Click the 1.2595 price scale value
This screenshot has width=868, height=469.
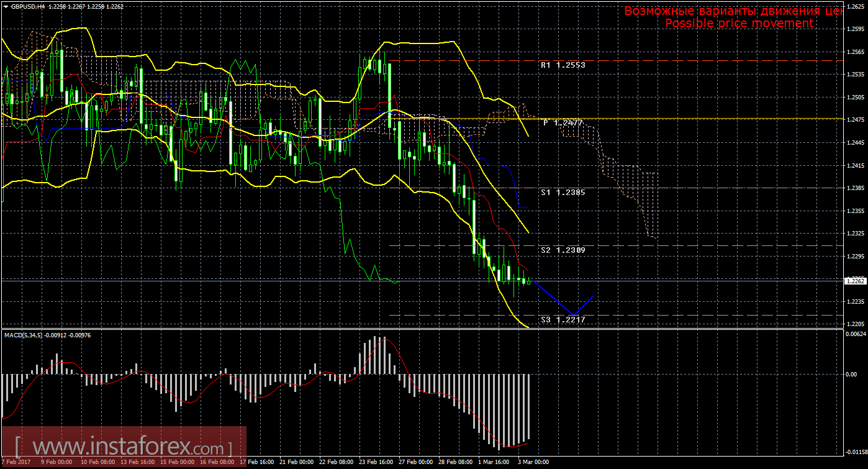tap(854, 29)
